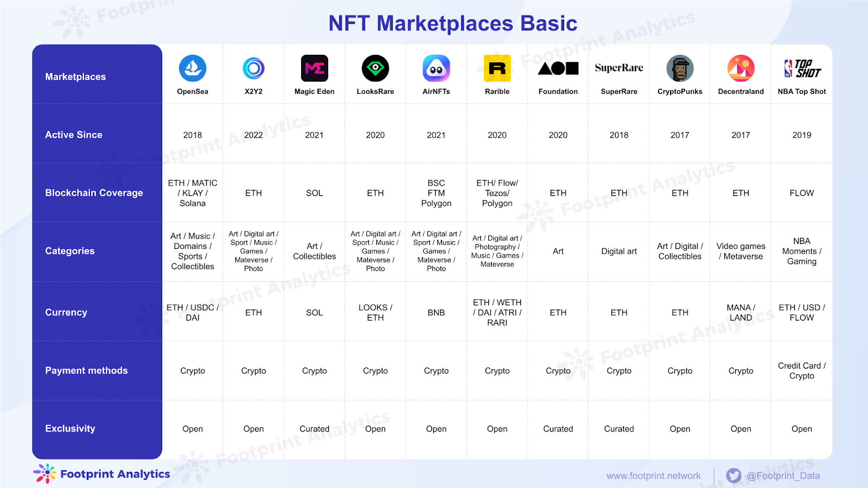The height and width of the screenshot is (488, 868).
Task: Click the Foundation logo
Action: click(558, 68)
